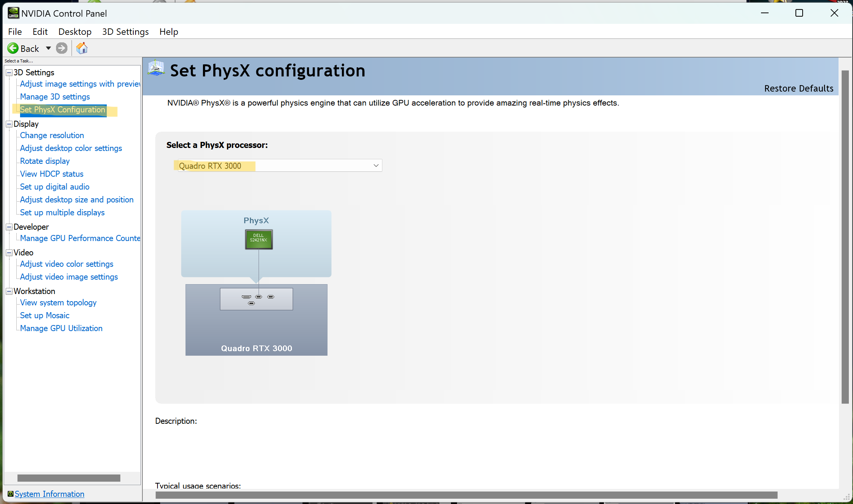Viewport: 853px width, 504px height.
Task: Click the NVIDIA logo in title bar
Action: click(x=13, y=13)
